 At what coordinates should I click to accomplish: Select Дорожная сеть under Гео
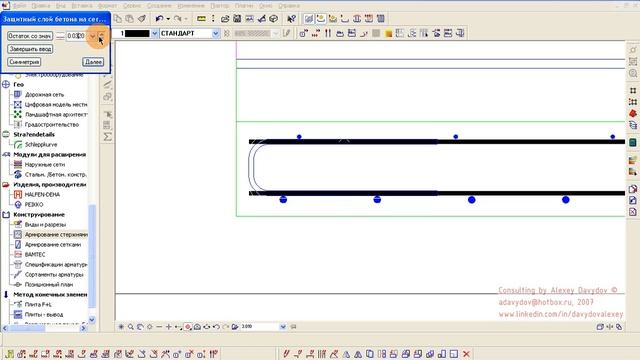click(44, 94)
